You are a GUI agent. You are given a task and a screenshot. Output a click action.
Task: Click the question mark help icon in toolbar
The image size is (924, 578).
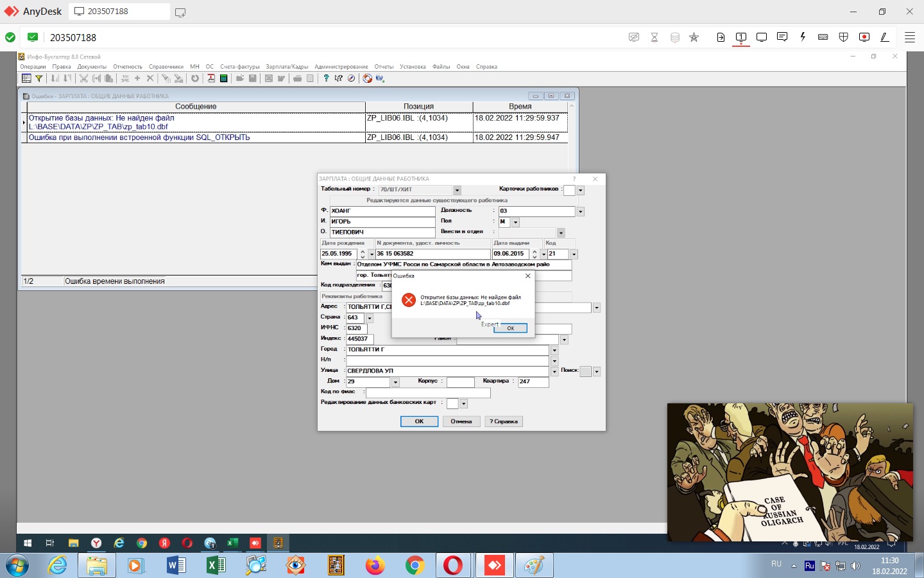pos(326,78)
